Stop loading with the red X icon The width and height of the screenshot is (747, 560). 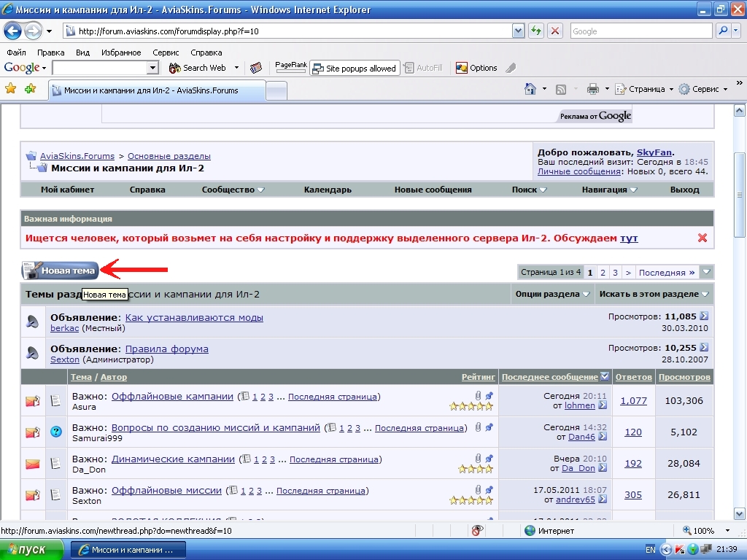pyautogui.click(x=555, y=31)
